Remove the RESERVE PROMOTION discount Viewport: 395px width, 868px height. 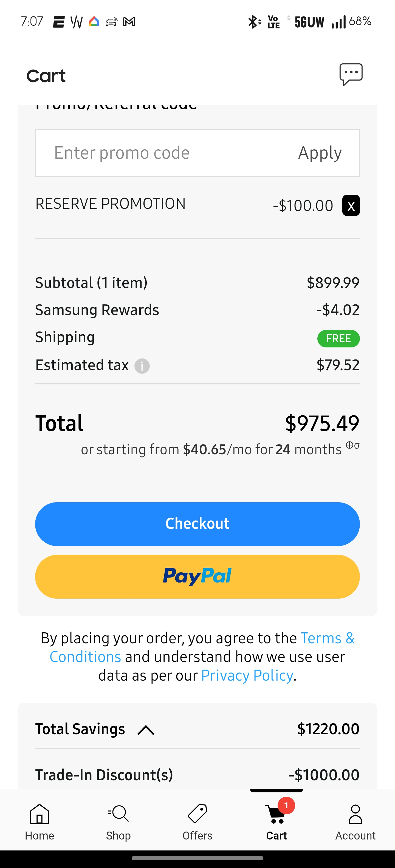click(x=351, y=205)
